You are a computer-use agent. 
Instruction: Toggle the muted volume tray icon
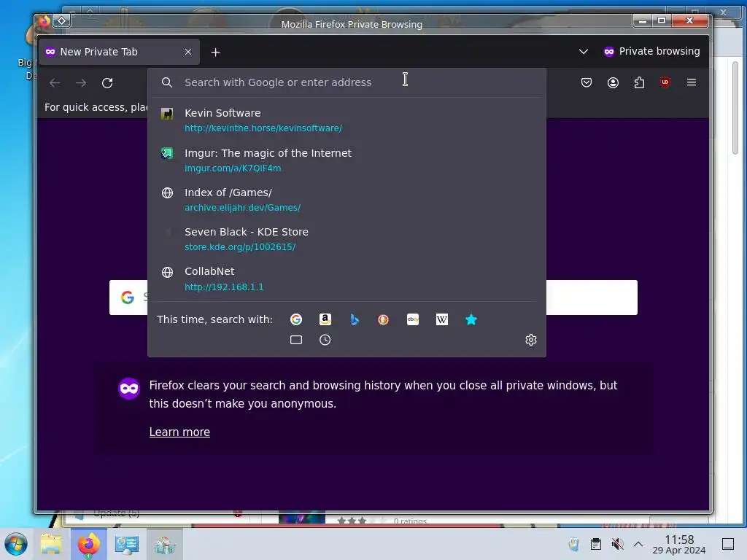pyautogui.click(x=617, y=544)
